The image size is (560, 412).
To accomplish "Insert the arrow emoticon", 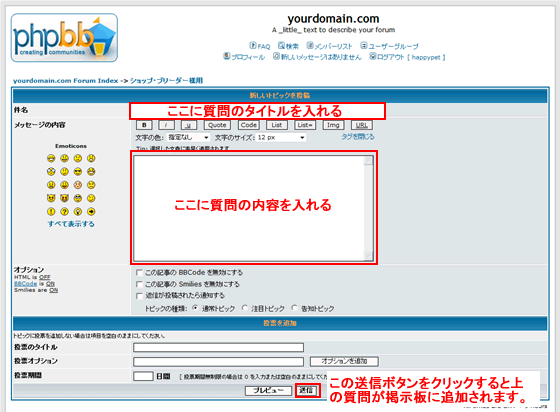I will click(x=91, y=212).
